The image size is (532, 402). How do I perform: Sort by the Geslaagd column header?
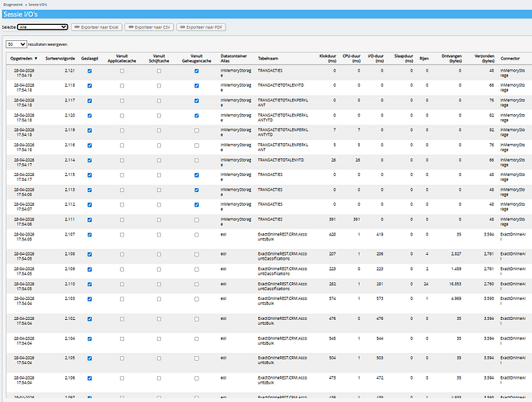click(89, 59)
